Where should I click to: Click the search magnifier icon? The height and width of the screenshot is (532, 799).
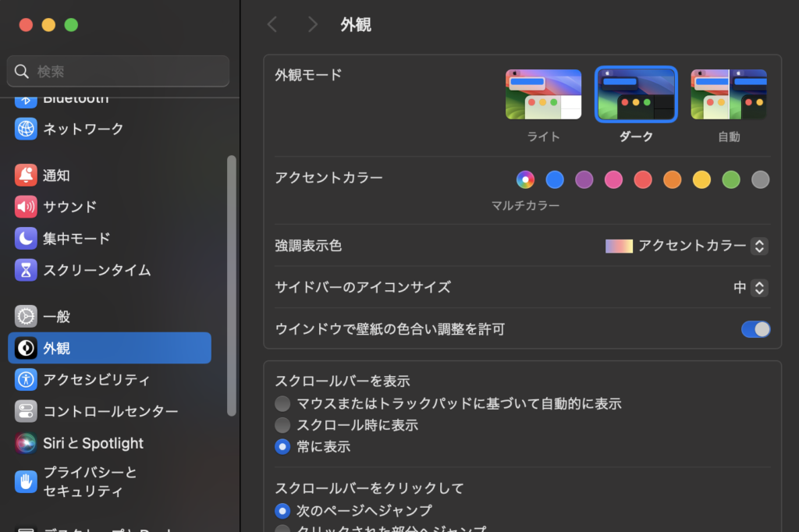coord(21,71)
